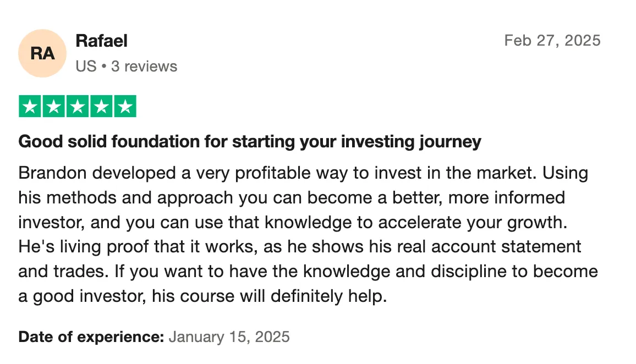Image resolution: width=636 pixels, height=364 pixels.
Task: Select the first green rating star
Action: point(30,106)
